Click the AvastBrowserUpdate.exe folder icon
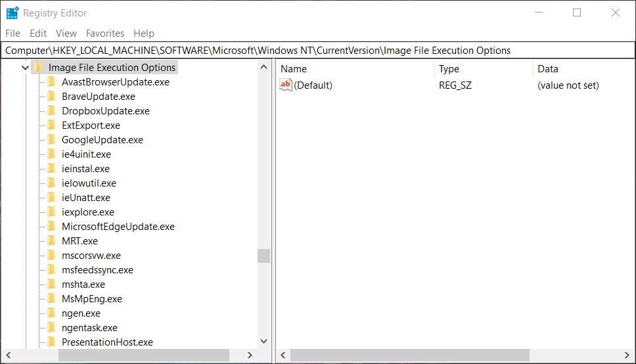This screenshot has width=636, height=364. click(x=51, y=82)
